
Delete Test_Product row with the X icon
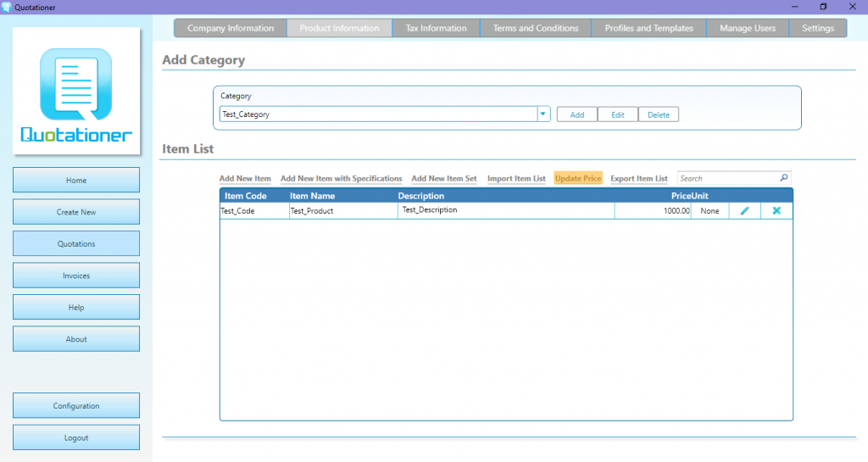pos(776,211)
